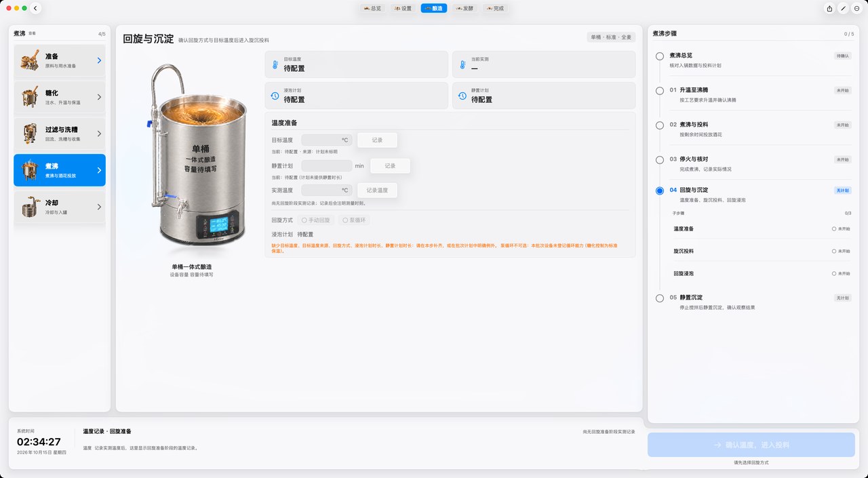The height and width of the screenshot is (478, 868).
Task: Click the thermometer icon on 当前实测 card
Action: pos(462,65)
